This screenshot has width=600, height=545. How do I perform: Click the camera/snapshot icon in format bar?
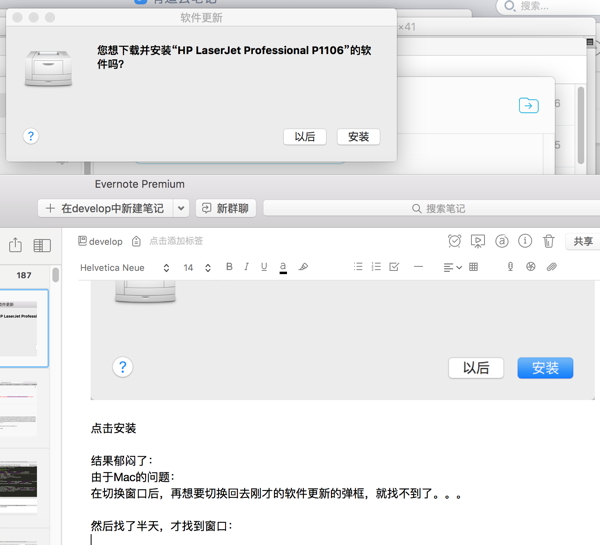click(531, 267)
